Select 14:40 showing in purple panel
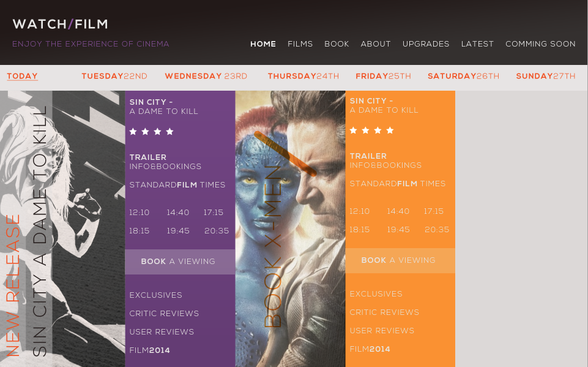588x367 pixels. pyautogui.click(x=178, y=213)
